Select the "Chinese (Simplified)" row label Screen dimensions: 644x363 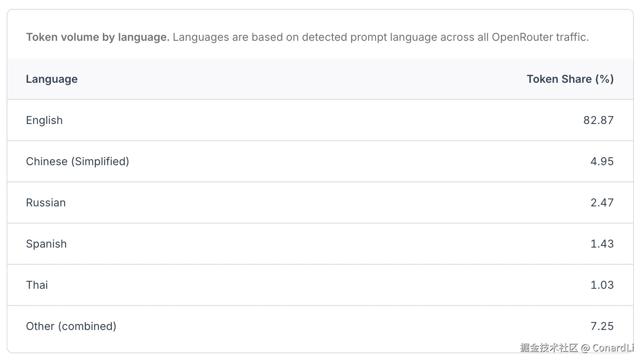tap(77, 162)
